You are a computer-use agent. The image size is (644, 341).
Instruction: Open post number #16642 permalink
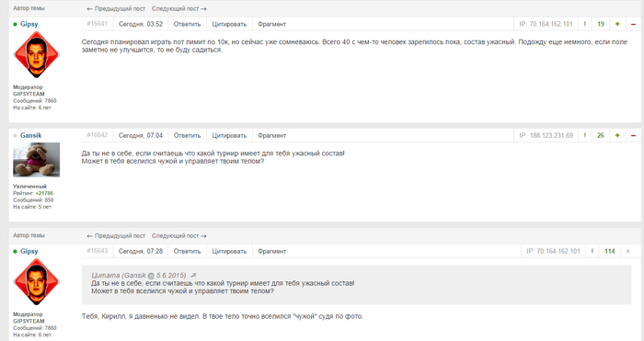98,135
